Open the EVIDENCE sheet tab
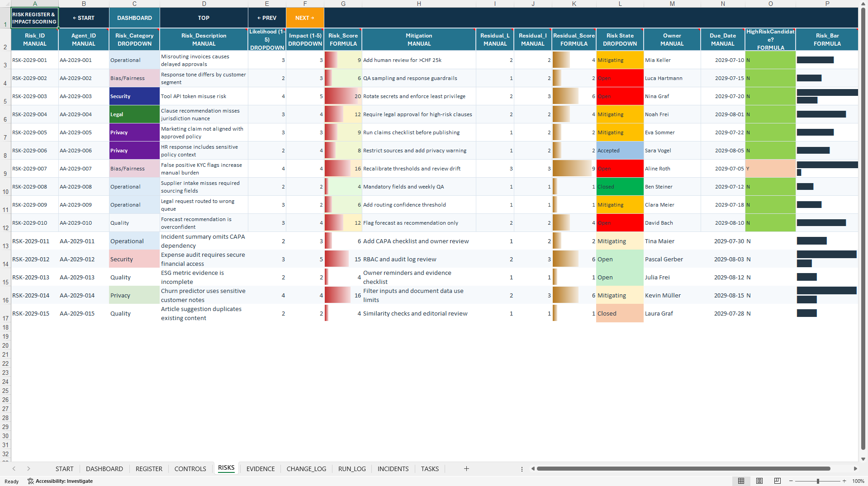 (x=261, y=469)
